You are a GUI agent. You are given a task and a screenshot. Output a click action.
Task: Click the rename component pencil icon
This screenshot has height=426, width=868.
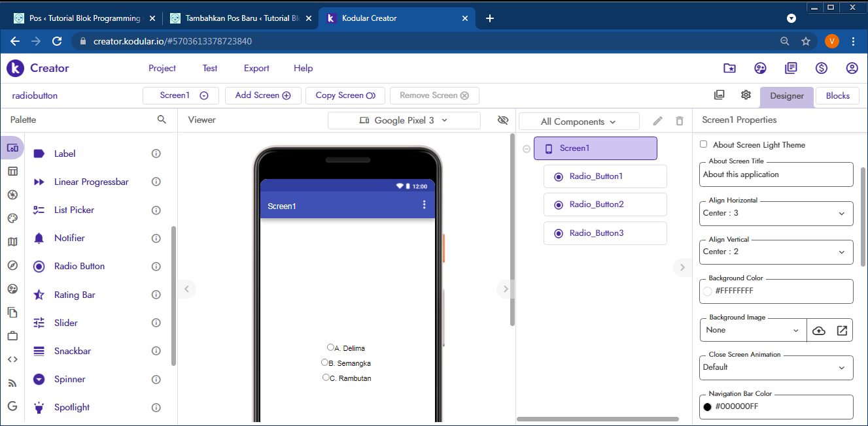(x=658, y=121)
